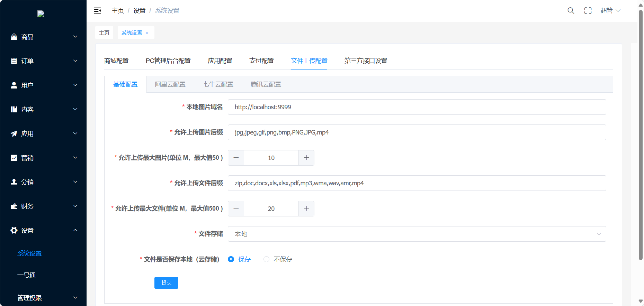
Task: Close the 系统设置 page tab
Action: [147, 33]
